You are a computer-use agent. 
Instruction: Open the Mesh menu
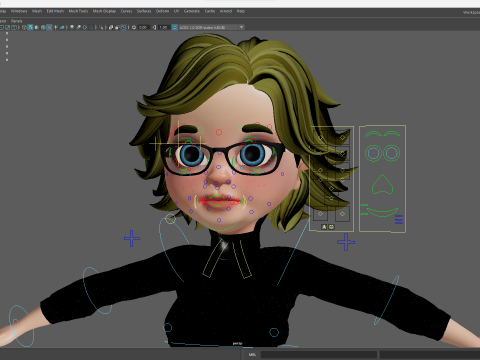click(37, 11)
